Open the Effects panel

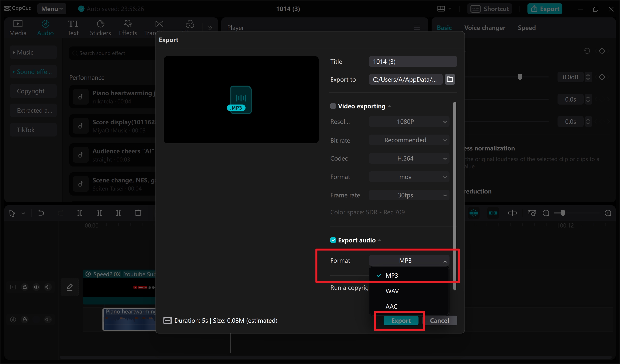[x=128, y=28]
